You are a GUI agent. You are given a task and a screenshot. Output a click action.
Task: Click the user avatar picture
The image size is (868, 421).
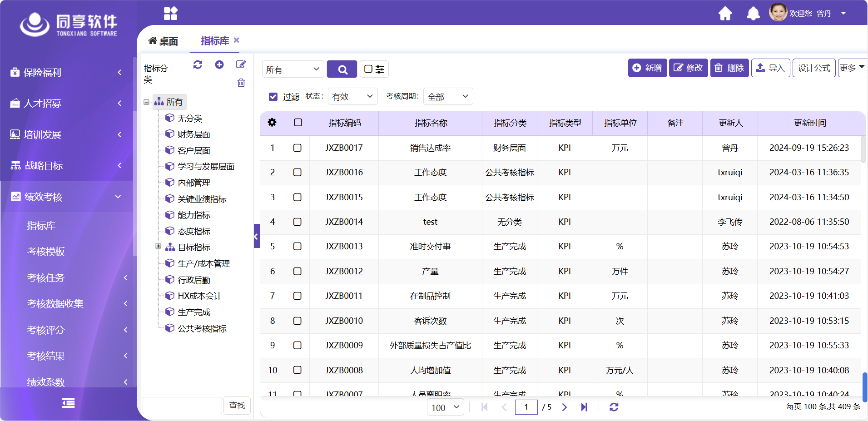tap(778, 13)
